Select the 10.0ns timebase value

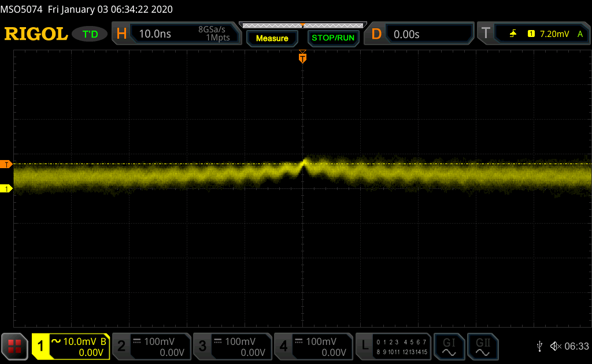click(x=155, y=34)
